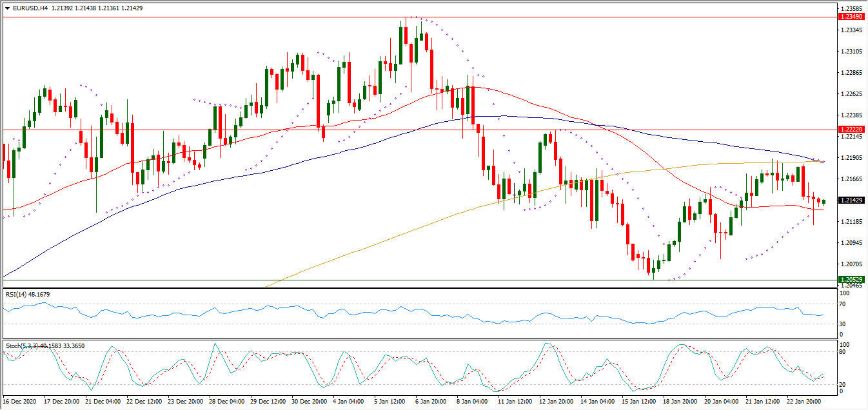
Task: Click the 1.20945 price scale value
Action: pyautogui.click(x=853, y=243)
